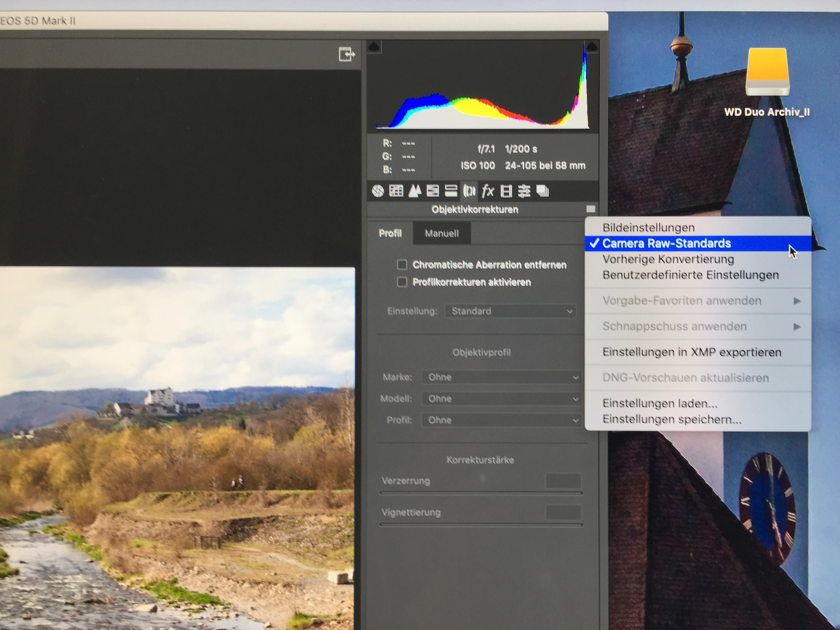Screen dimensions: 840x630
Task: Open the Einstellung Standard dropdown
Action: pos(510,311)
